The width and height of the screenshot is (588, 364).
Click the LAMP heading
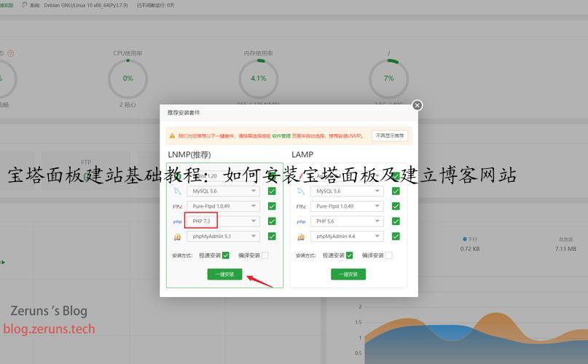coord(302,154)
